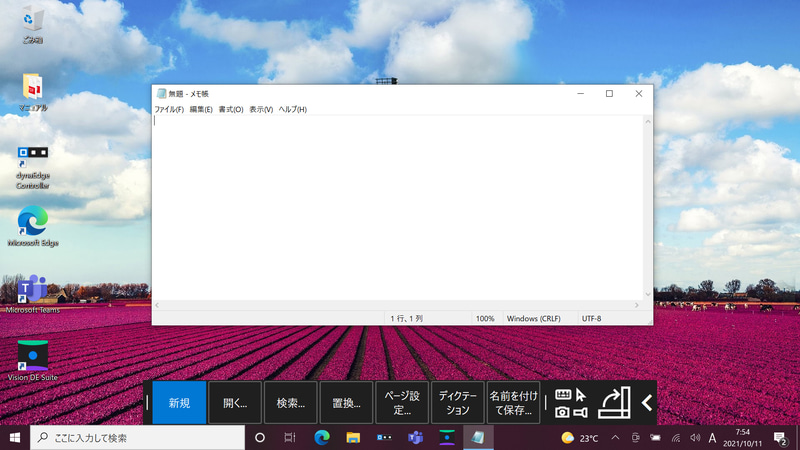Image resolution: width=800 pixels, height=450 pixels.
Task: Click the move-bar-position arrow icon
Action: click(x=614, y=403)
